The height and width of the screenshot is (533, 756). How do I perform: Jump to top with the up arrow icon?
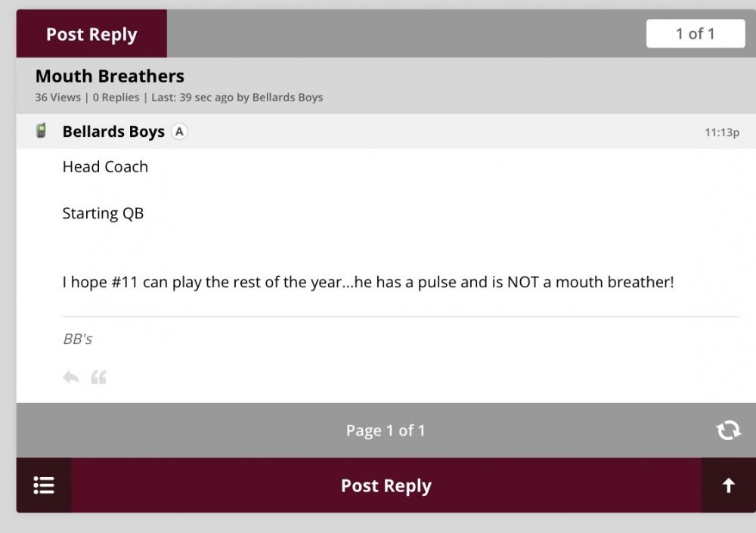click(728, 485)
